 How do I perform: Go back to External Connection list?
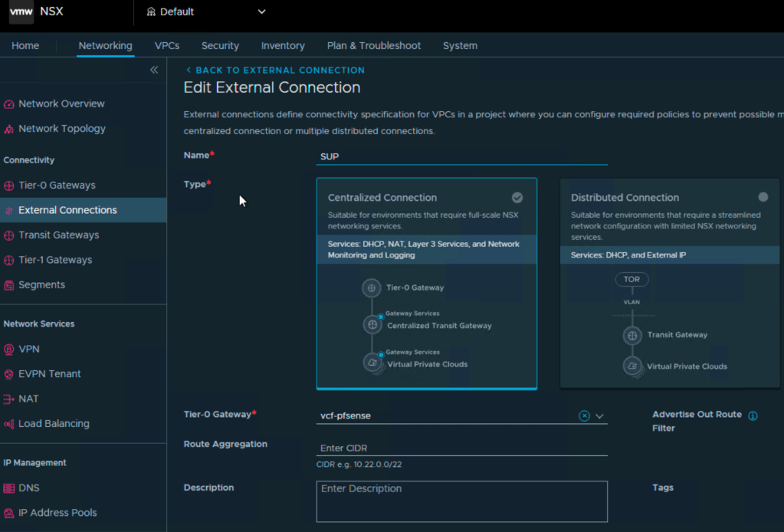click(275, 70)
